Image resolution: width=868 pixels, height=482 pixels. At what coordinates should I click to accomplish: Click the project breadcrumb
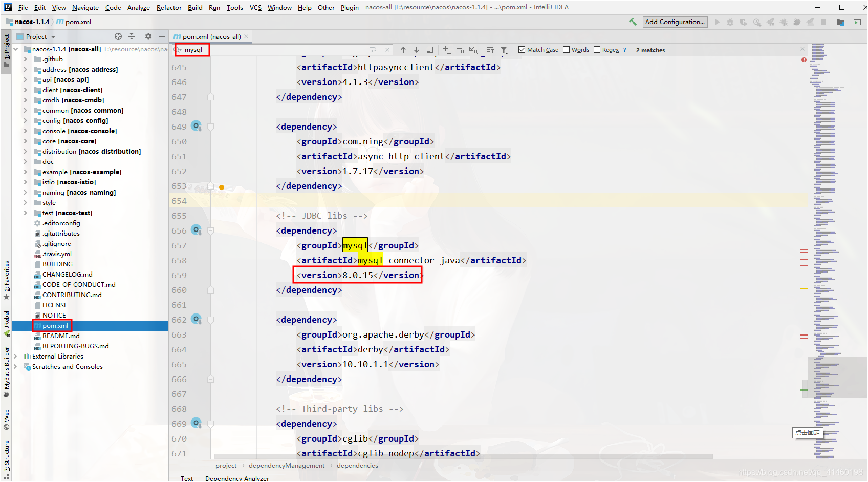coord(226,466)
